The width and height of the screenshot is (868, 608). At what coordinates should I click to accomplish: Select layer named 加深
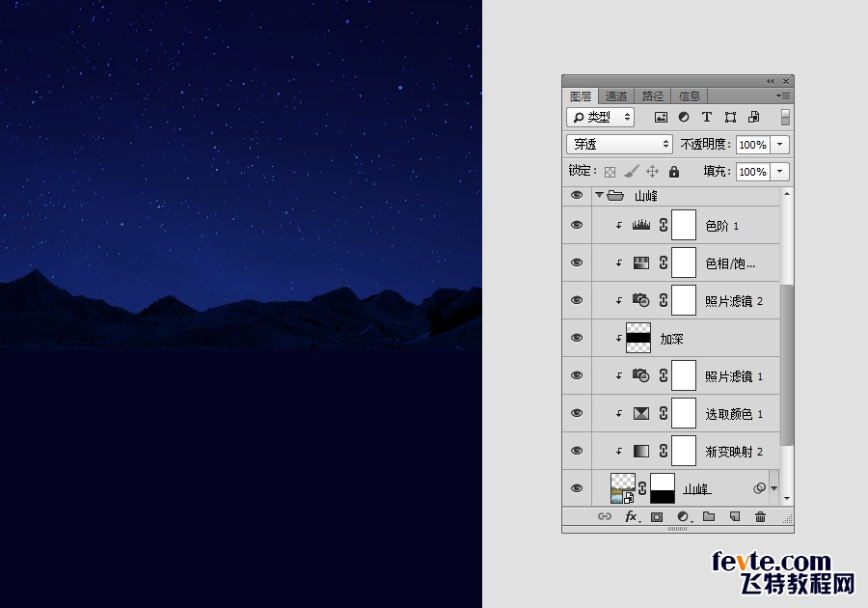pos(671,339)
